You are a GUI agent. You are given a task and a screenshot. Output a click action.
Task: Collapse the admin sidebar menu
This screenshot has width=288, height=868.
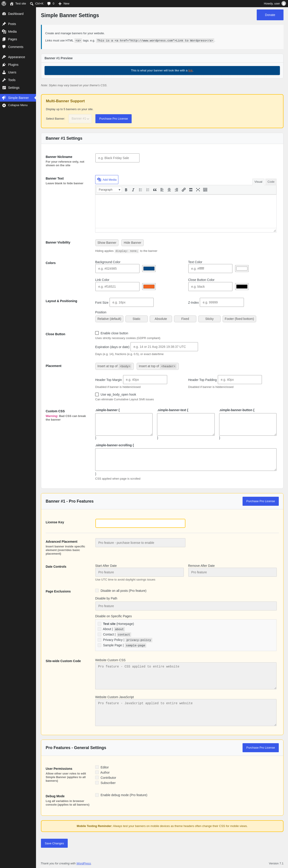click(x=18, y=105)
